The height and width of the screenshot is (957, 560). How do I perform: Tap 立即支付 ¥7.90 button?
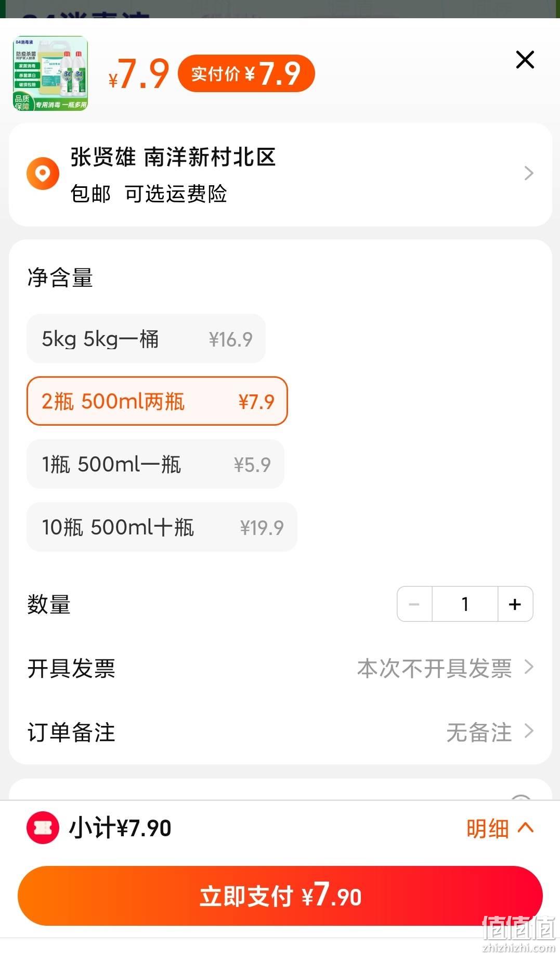pyautogui.click(x=280, y=896)
